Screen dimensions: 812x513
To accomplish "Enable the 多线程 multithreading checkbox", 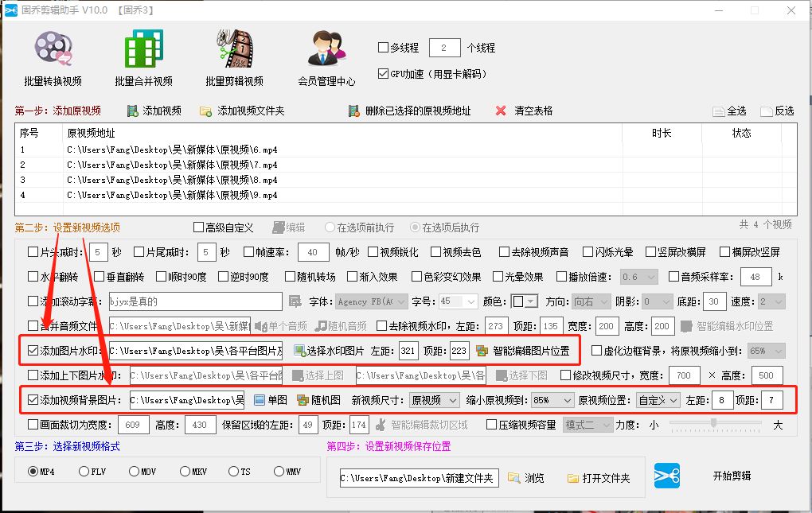I will 382,47.
